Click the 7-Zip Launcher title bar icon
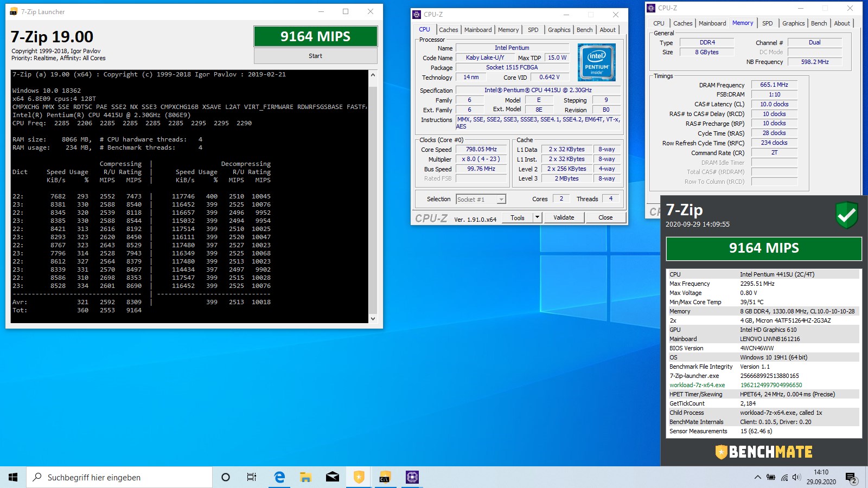The height and width of the screenshot is (488, 868). 14,11
